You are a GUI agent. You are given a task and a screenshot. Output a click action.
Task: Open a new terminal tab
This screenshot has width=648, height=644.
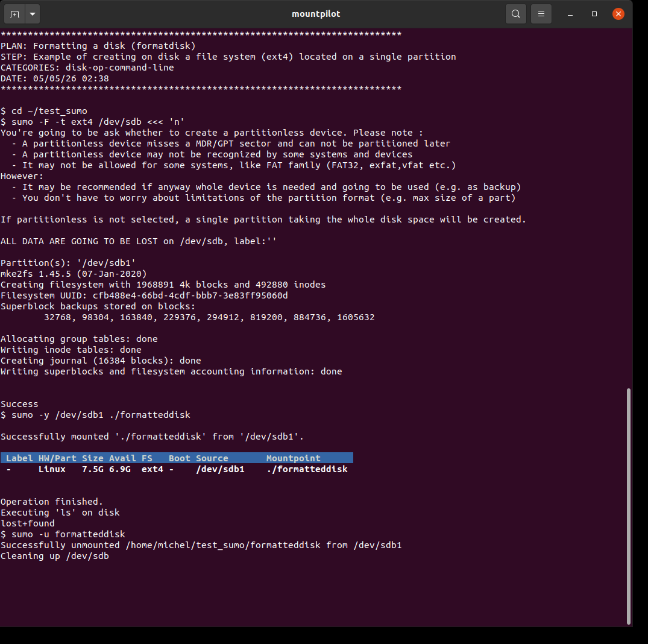[14, 14]
